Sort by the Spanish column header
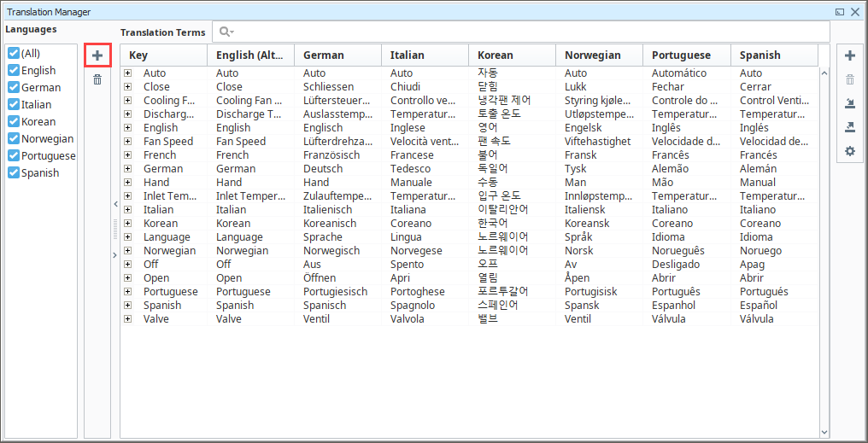Image resolution: width=868 pixels, height=443 pixels. pos(774,55)
